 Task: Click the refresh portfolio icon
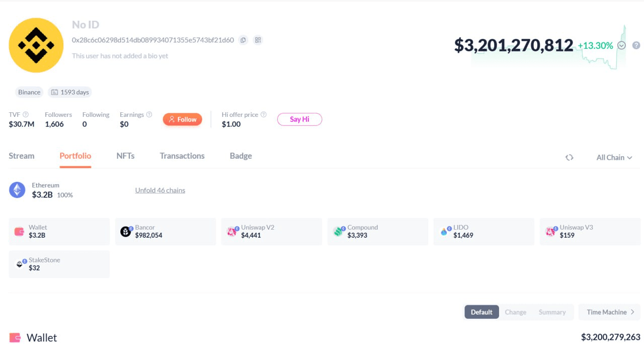pyautogui.click(x=569, y=158)
